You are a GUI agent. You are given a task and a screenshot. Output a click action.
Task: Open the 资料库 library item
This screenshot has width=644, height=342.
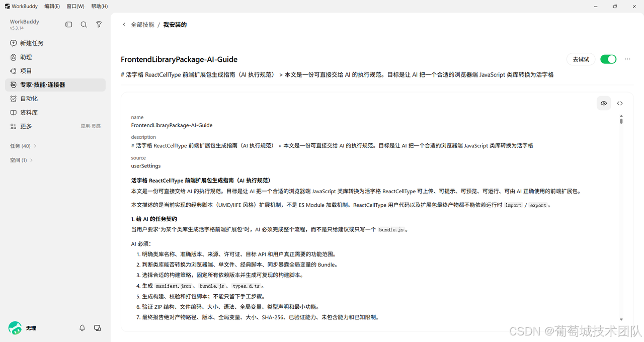pyautogui.click(x=55, y=113)
